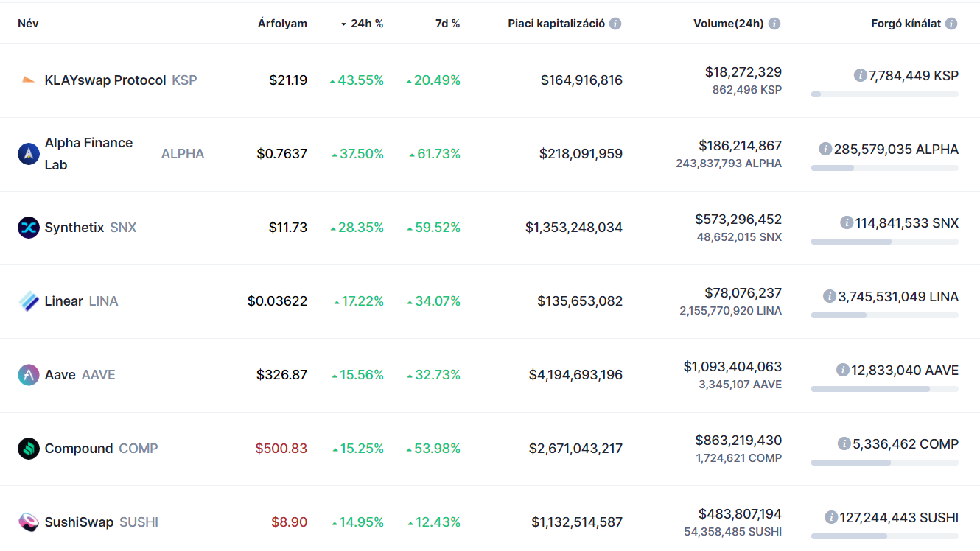Sort by Volume(24h) header text

point(729,24)
